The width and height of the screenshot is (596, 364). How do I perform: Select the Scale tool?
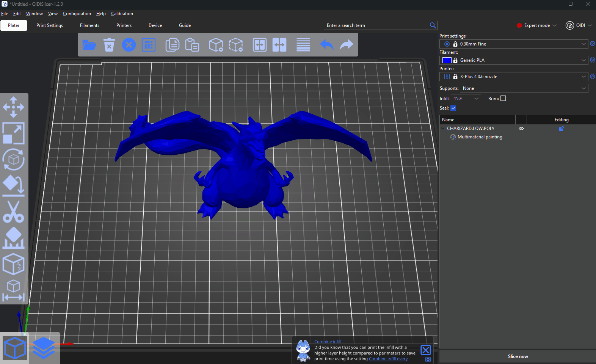(x=14, y=133)
